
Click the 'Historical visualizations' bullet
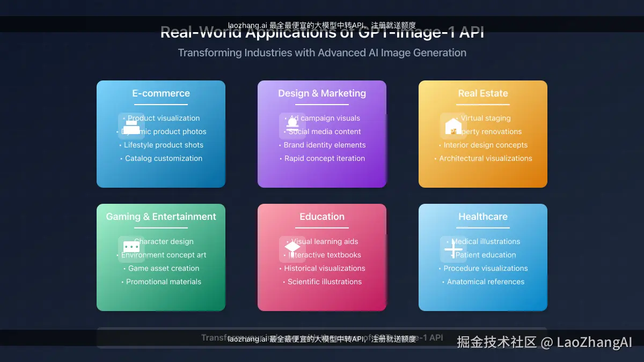click(x=322, y=268)
